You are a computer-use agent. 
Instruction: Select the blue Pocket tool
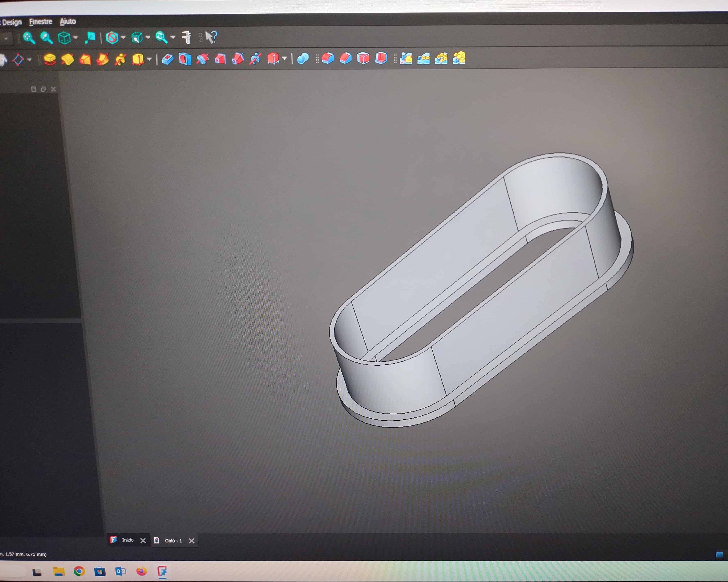[x=167, y=59]
